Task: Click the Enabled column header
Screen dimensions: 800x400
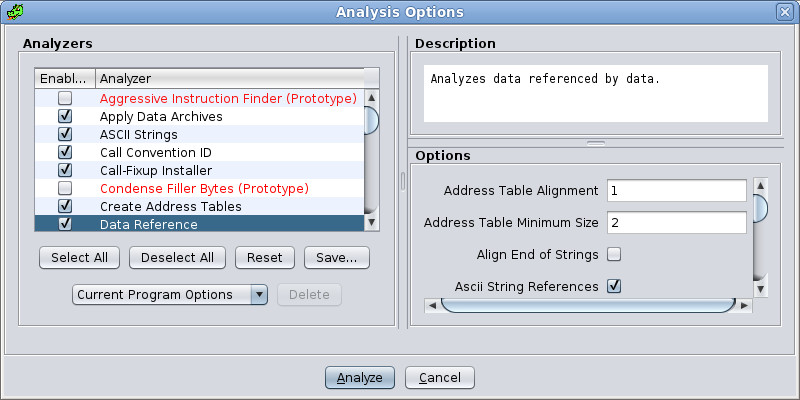Action: pos(65,78)
